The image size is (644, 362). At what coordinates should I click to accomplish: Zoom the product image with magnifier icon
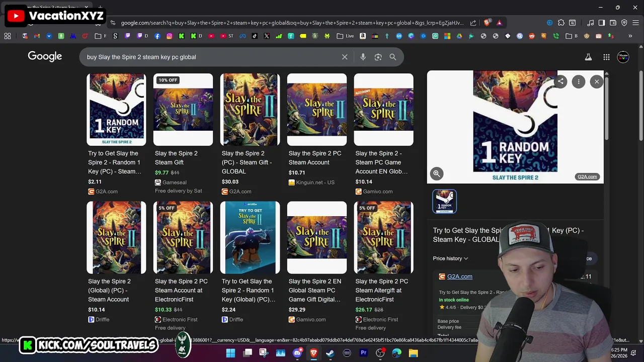coord(437,173)
